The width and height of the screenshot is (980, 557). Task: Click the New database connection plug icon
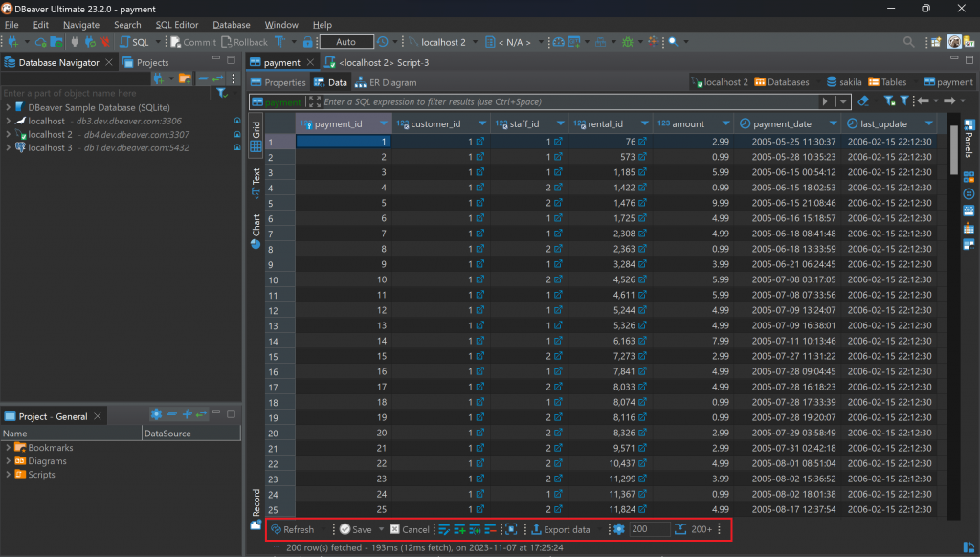(12, 42)
